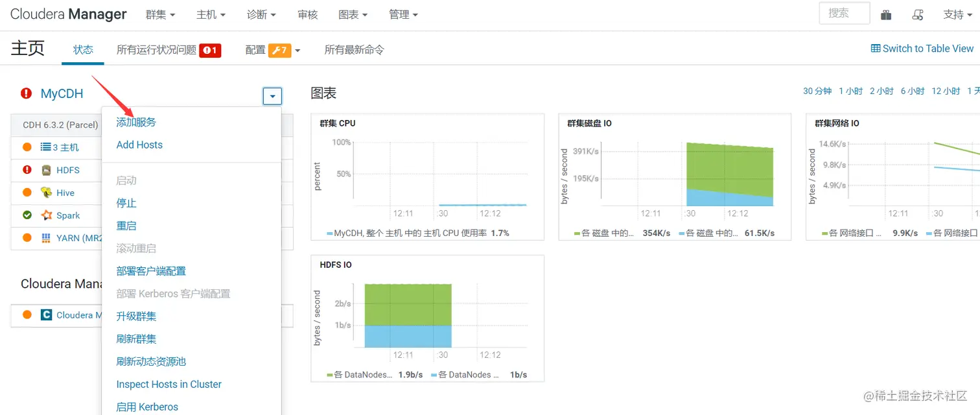Switch to the 所有最新命令 tab
This screenshot has height=415, width=980.
[x=355, y=50]
